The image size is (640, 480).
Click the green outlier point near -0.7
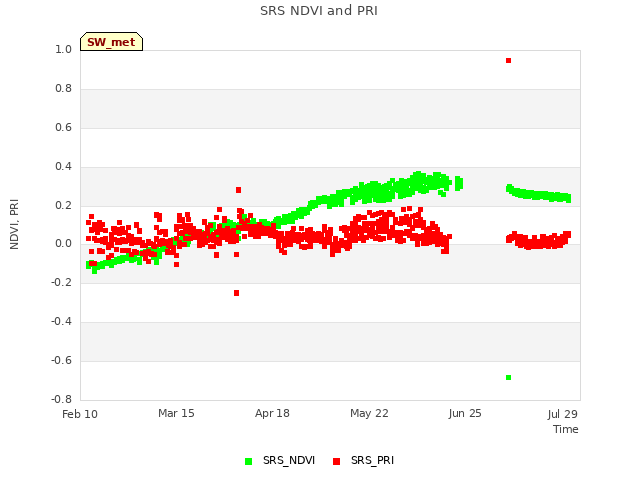(x=508, y=378)
